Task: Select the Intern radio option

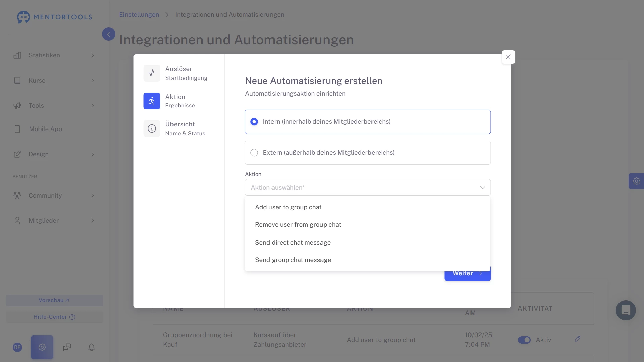Action: (254, 122)
